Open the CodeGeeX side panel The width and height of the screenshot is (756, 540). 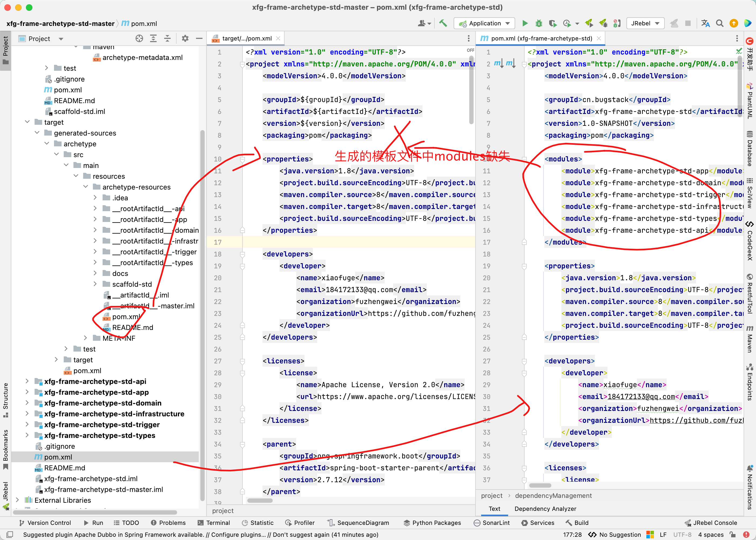[750, 241]
